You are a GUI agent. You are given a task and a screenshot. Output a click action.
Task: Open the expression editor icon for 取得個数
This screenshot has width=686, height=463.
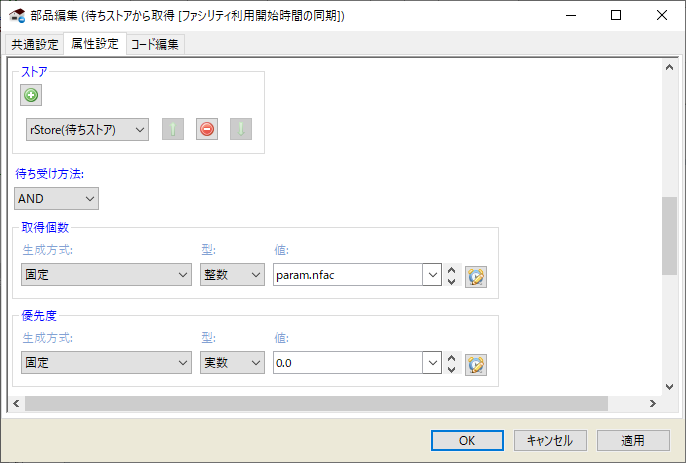tap(476, 276)
